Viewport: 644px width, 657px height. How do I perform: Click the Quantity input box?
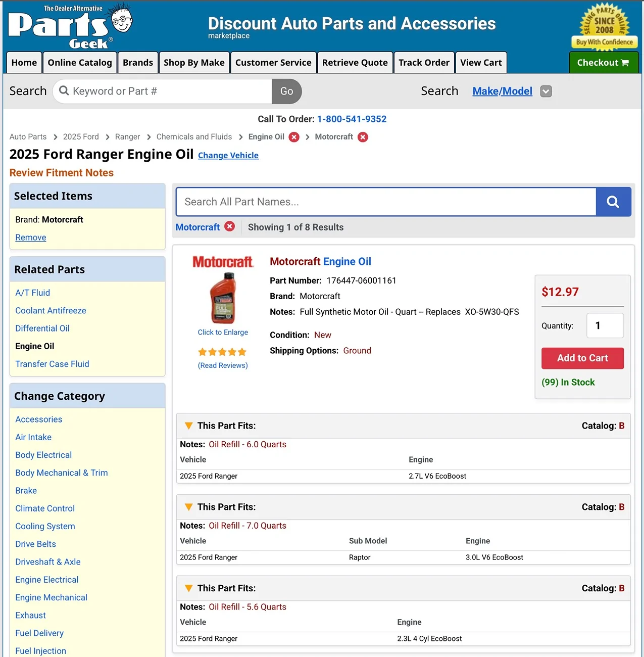coord(605,325)
